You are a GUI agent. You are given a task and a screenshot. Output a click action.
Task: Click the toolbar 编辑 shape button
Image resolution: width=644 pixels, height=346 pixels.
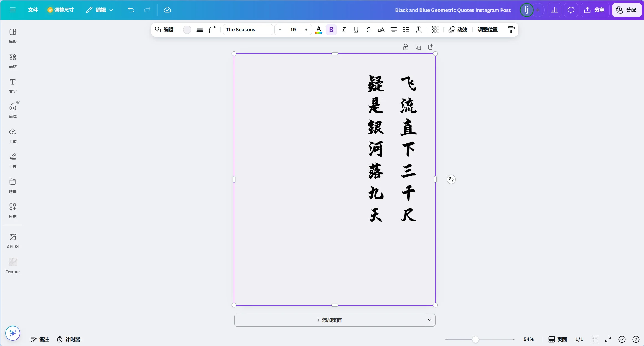coord(164,30)
